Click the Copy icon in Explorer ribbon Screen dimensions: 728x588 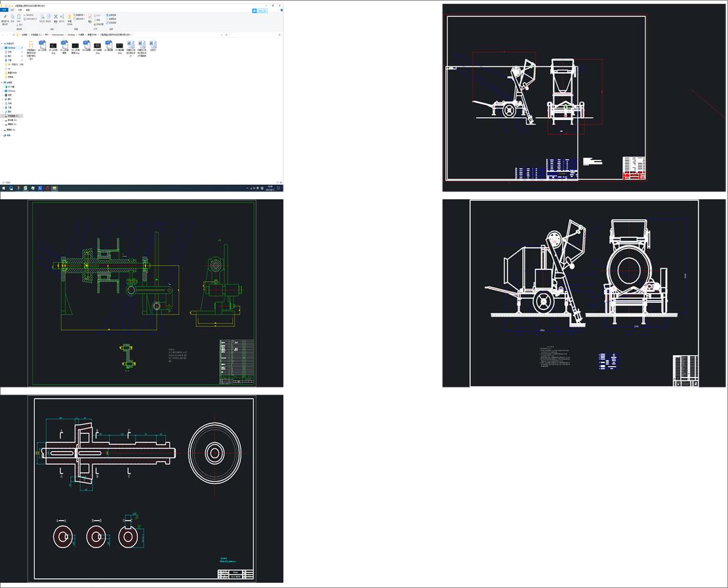point(12,18)
